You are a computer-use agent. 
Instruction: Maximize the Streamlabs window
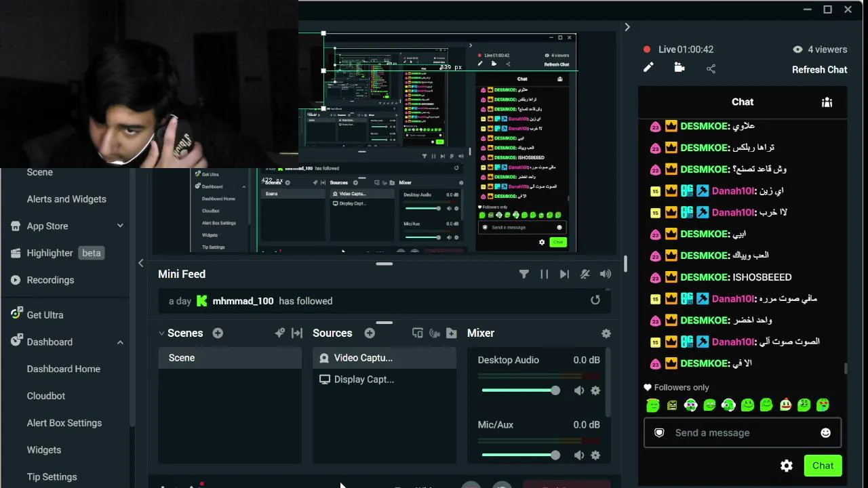pos(827,9)
